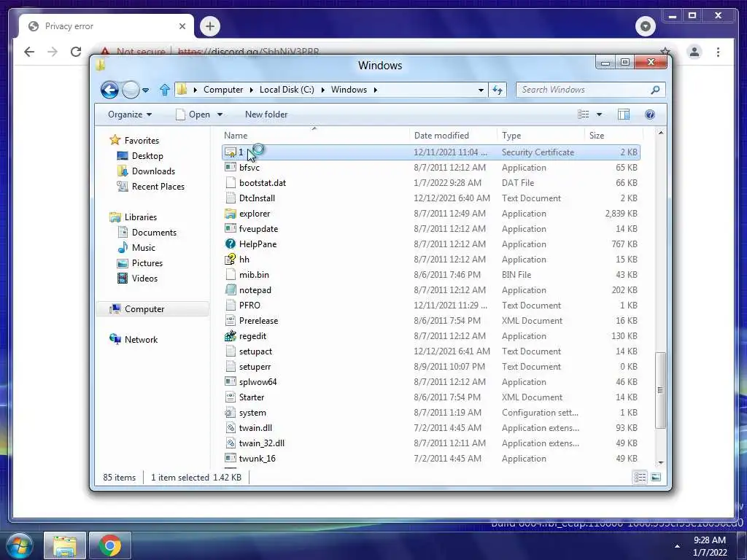Select the twain.dll file icon
The image size is (747, 560).
[x=230, y=427]
